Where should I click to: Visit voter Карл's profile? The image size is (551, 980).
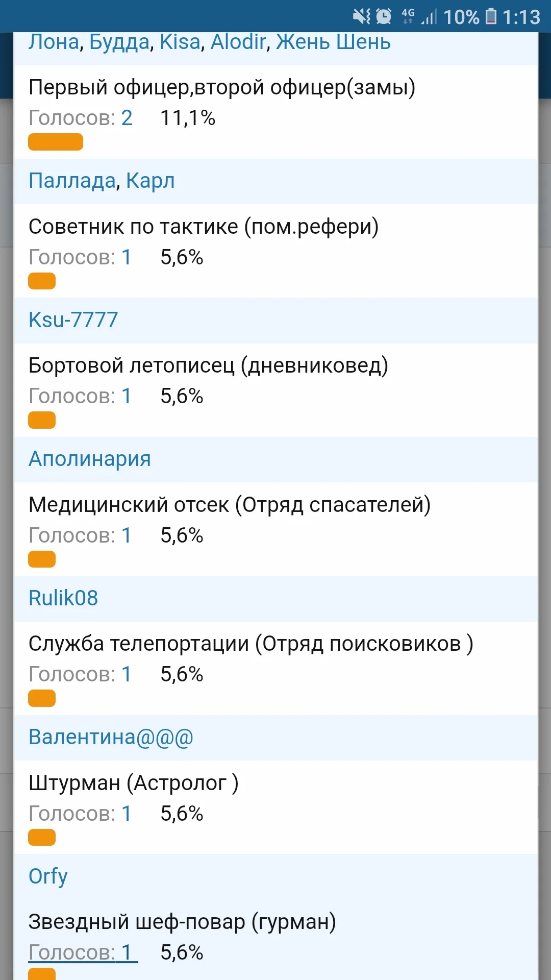pos(150,181)
